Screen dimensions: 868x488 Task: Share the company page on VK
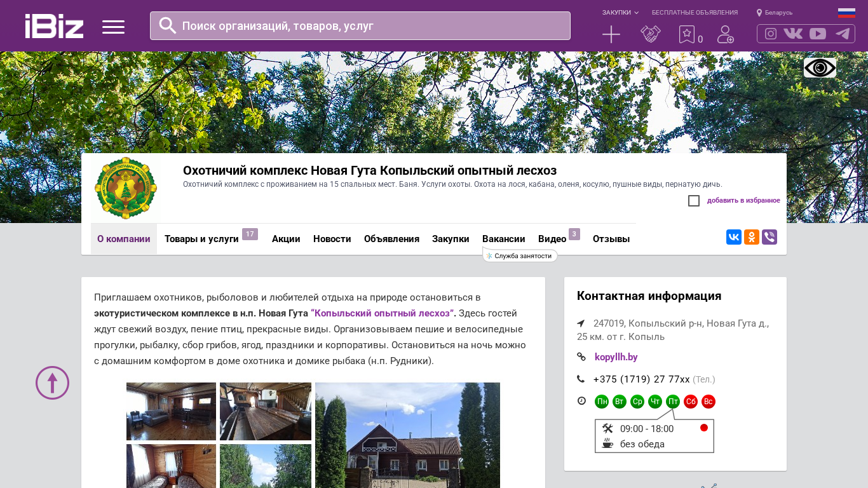click(x=734, y=237)
